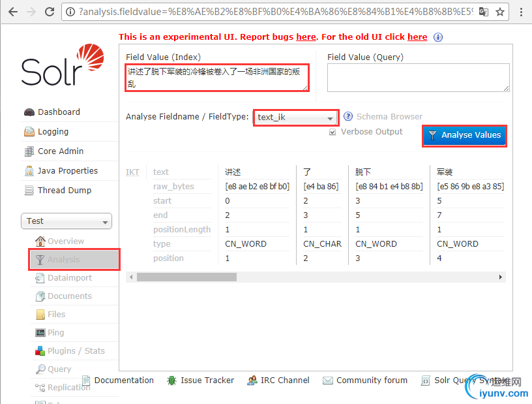Click the Files folder icon
The image size is (532, 404).
(x=40, y=315)
